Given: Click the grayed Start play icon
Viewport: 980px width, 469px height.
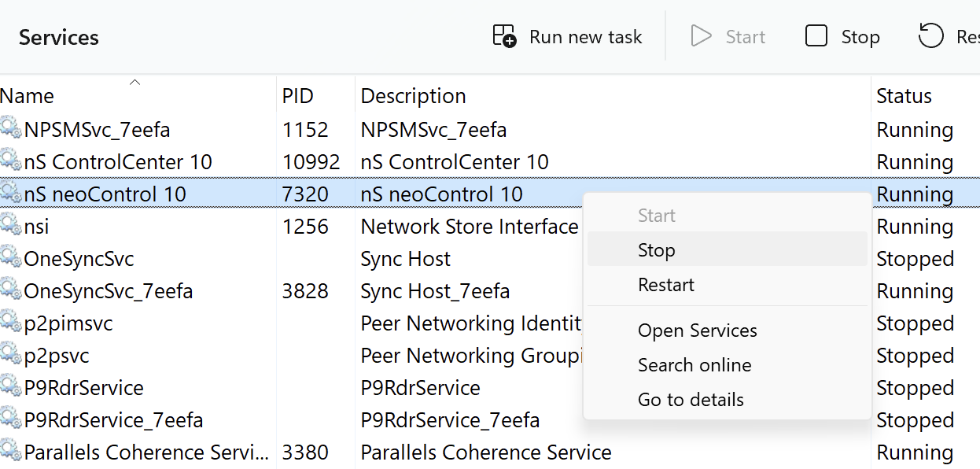Looking at the screenshot, I should [x=700, y=36].
